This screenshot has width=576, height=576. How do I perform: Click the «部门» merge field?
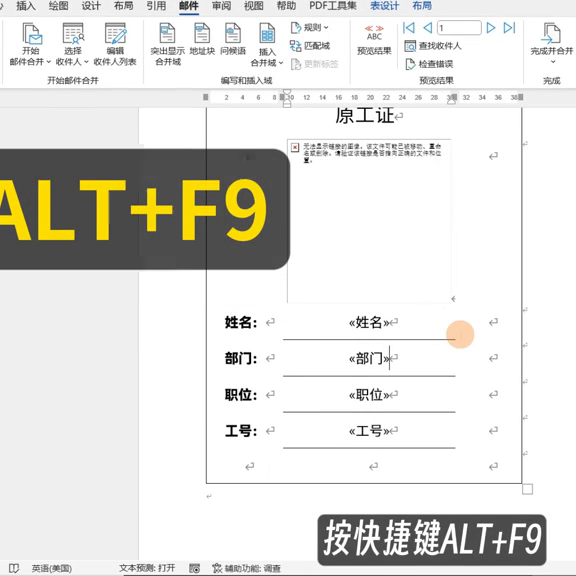click(369, 359)
